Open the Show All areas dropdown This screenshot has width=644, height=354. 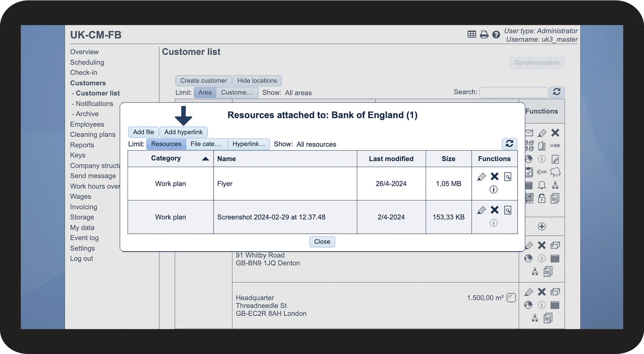(298, 93)
